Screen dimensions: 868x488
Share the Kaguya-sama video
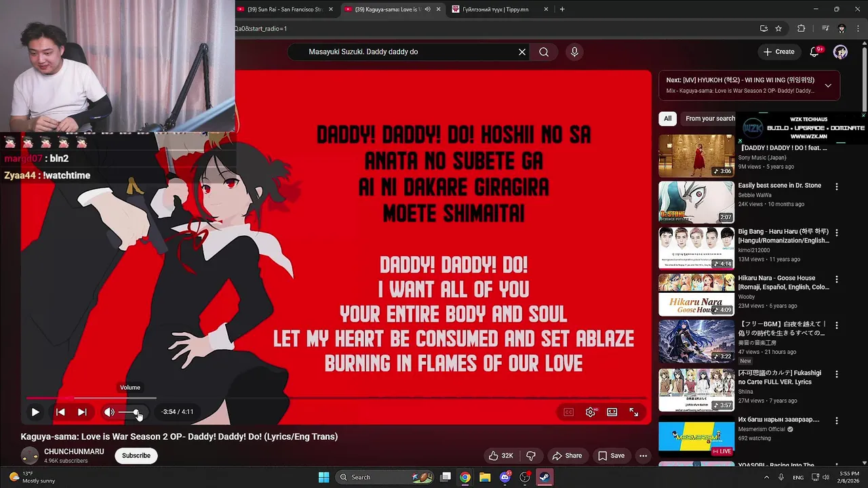coord(567,455)
